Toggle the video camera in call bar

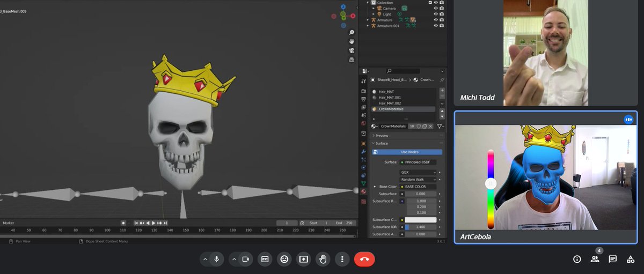[246, 259]
